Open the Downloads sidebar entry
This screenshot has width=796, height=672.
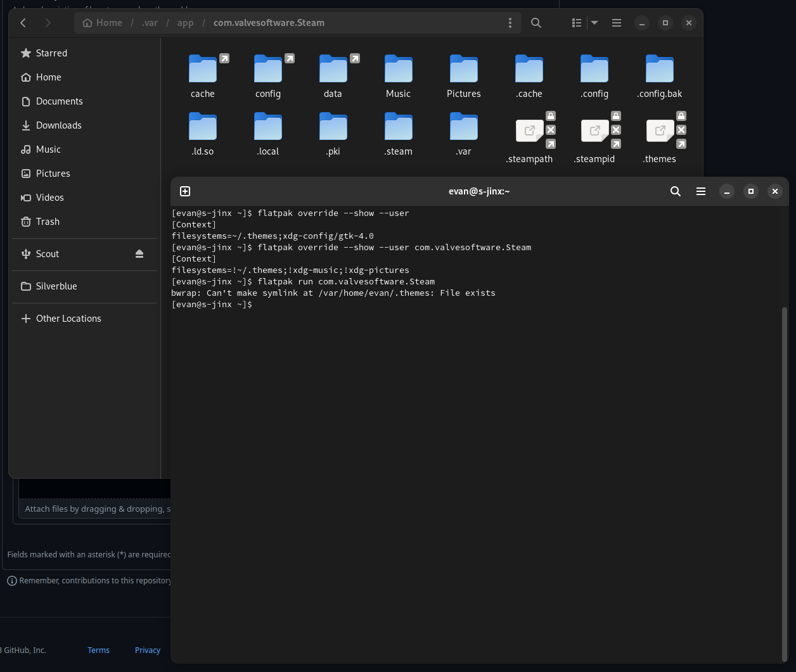tap(57, 125)
